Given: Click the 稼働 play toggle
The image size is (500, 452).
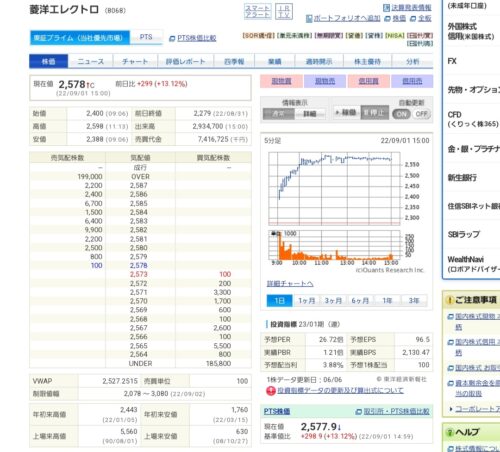Looking at the screenshot, I should (x=347, y=113).
